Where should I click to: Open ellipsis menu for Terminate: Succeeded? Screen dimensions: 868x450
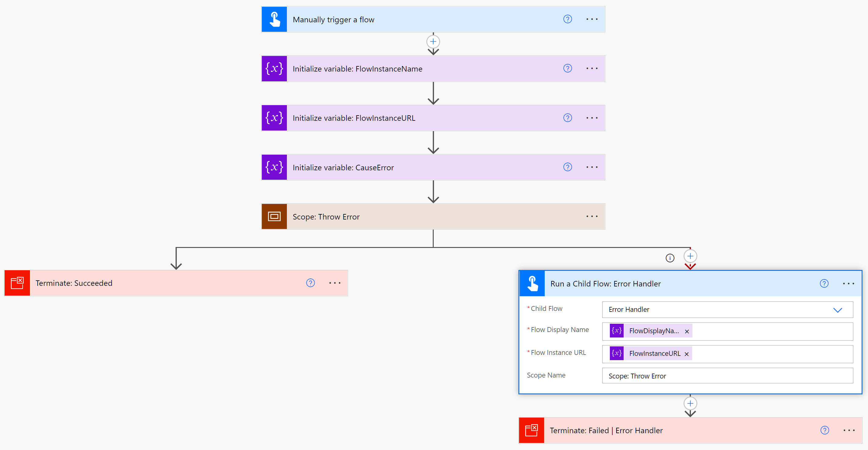click(335, 283)
